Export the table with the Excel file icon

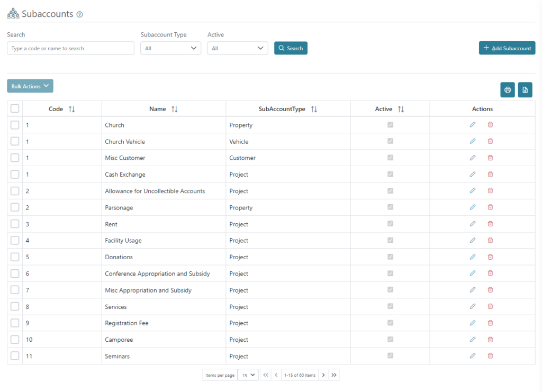(525, 90)
